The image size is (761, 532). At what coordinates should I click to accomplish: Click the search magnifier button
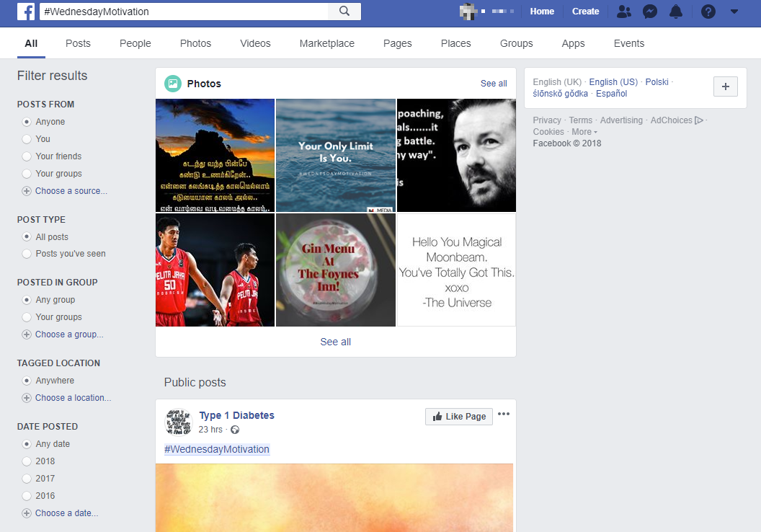click(344, 11)
